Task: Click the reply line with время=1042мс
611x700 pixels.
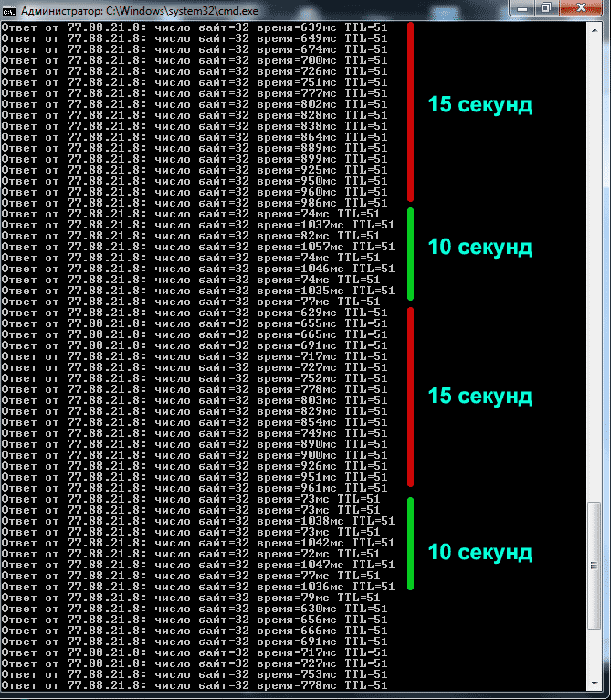Action: coord(197,544)
